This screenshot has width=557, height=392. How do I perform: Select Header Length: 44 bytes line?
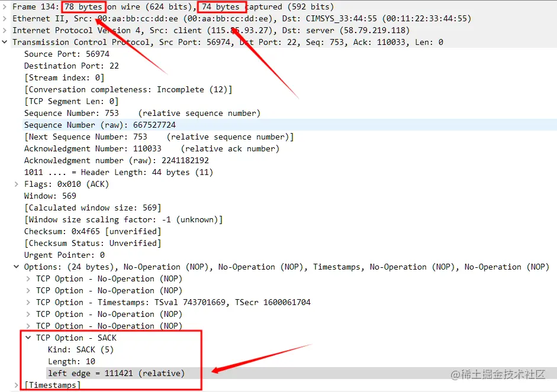(x=118, y=172)
